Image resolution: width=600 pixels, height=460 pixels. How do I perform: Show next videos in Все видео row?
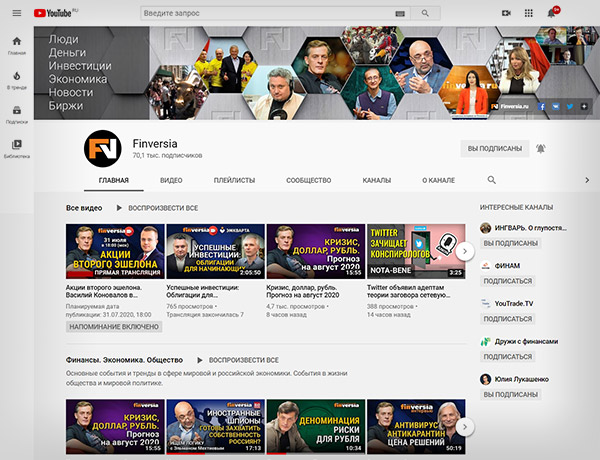point(465,252)
